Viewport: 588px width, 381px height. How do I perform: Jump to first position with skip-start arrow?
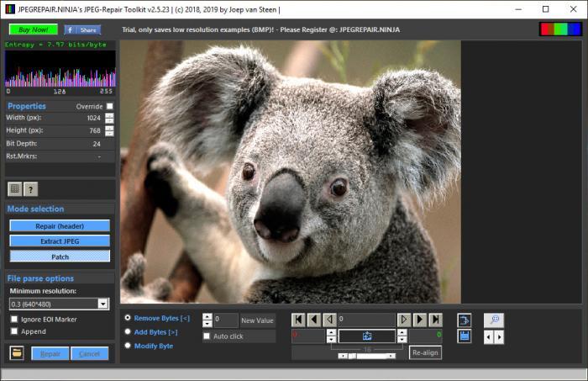pyautogui.click(x=298, y=320)
